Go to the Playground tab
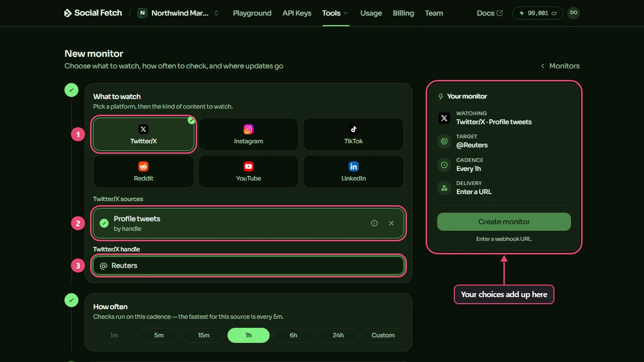 coord(252,13)
